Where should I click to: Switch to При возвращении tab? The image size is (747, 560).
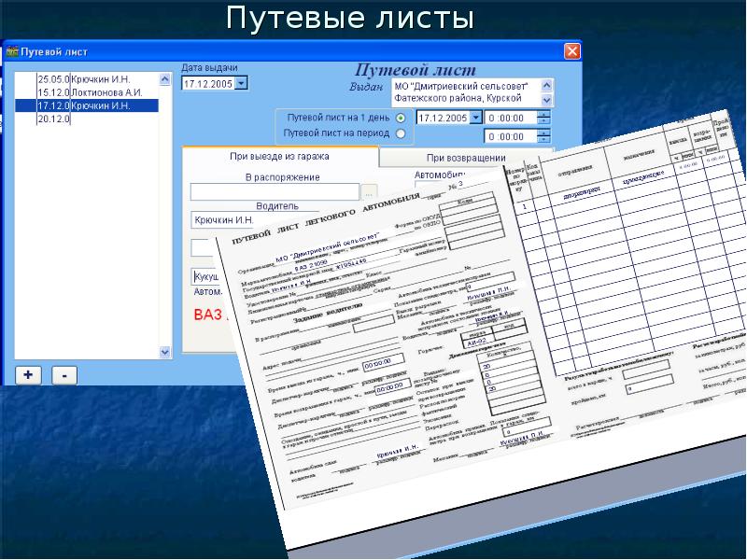[466, 158]
